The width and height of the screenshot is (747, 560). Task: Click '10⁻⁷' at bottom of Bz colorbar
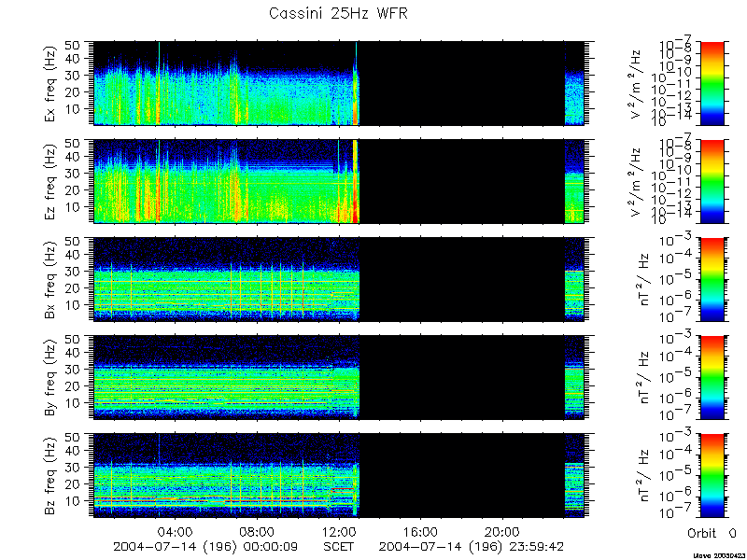click(674, 513)
